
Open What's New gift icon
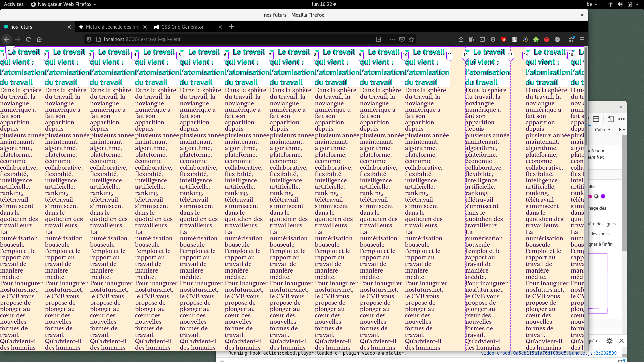571,39
